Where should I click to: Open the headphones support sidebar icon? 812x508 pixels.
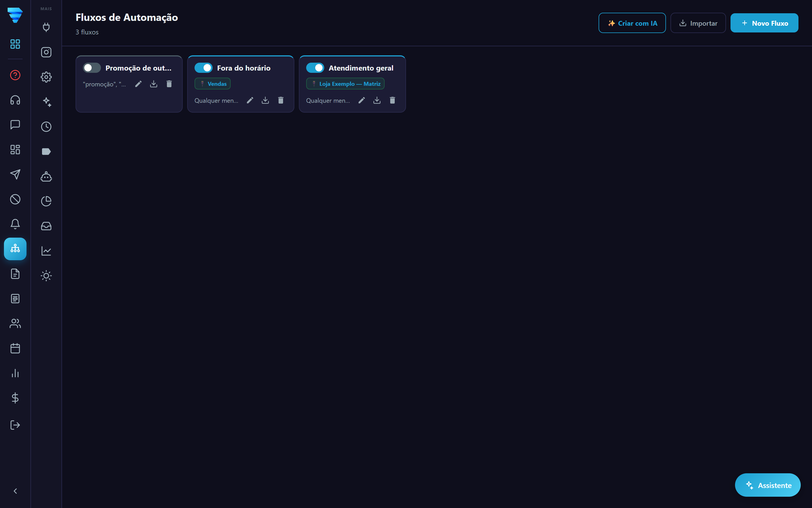tap(15, 100)
